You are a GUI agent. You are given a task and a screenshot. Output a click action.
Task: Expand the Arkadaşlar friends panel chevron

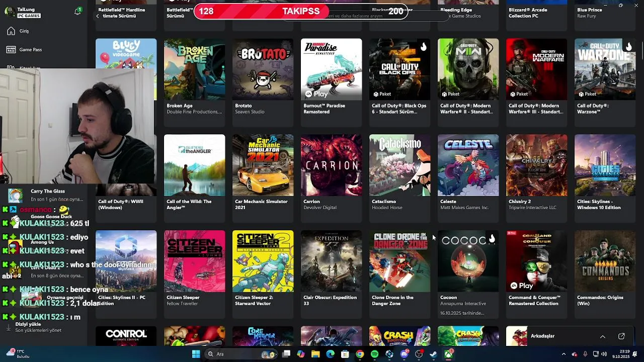click(x=602, y=336)
